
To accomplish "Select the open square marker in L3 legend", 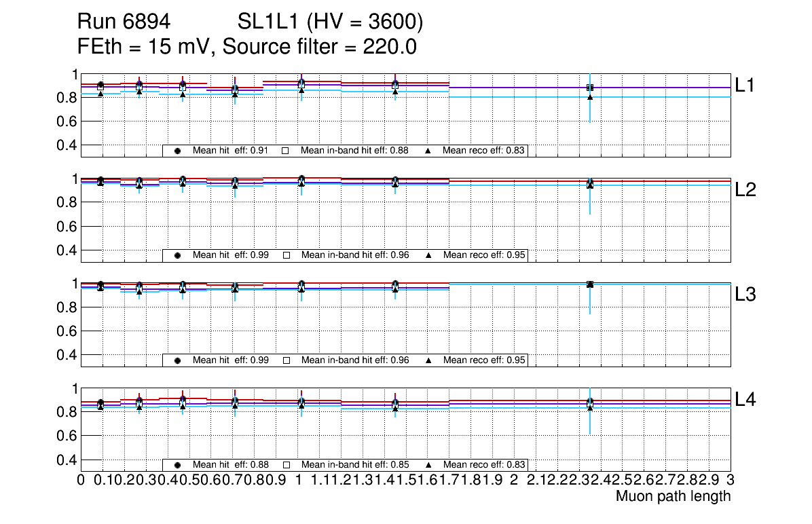I will (286, 360).
